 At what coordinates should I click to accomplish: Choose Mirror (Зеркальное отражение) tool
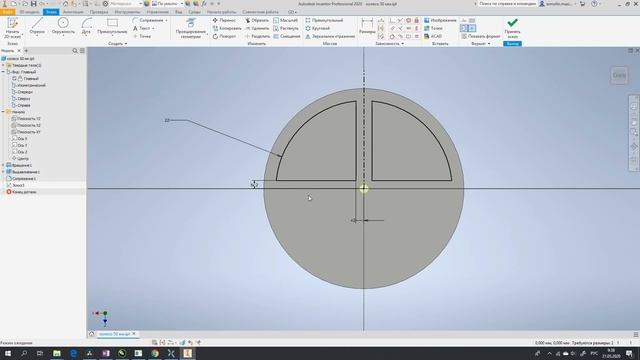[x=330, y=36]
